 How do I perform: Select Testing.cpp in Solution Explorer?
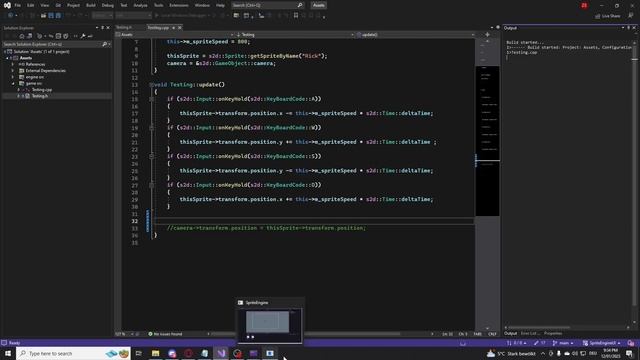42,90
